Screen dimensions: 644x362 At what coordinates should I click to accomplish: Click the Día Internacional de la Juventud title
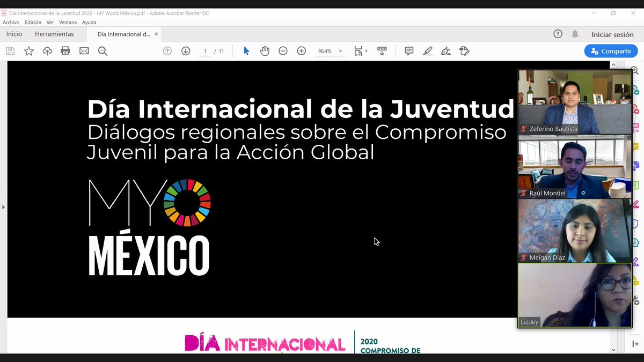[x=301, y=109]
